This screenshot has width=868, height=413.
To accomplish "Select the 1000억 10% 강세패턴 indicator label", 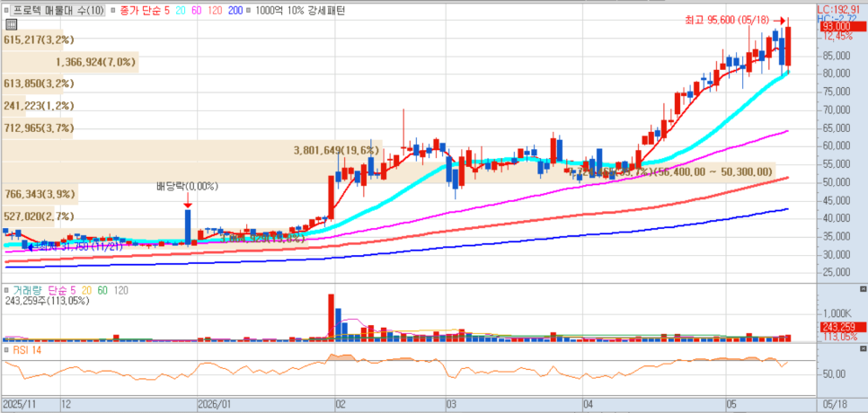I will point(299,11).
